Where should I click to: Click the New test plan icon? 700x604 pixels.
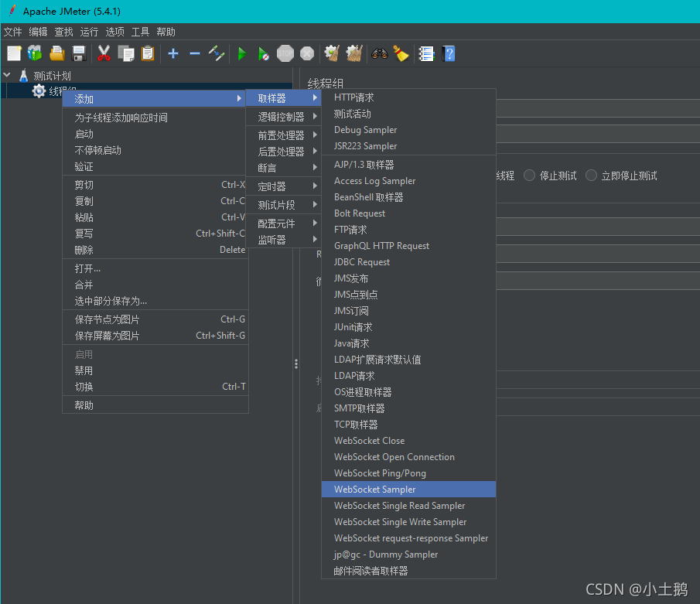coord(14,53)
